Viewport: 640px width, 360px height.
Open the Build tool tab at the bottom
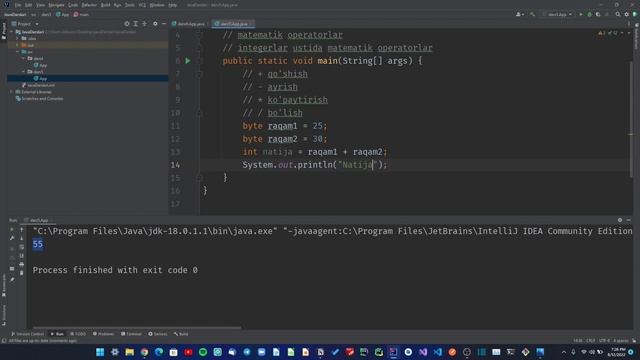[181, 334]
